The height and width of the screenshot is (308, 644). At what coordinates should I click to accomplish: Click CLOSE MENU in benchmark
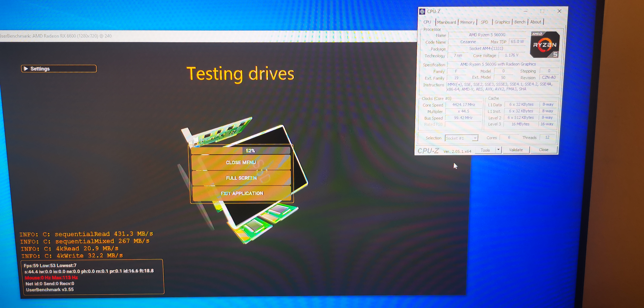[241, 162]
